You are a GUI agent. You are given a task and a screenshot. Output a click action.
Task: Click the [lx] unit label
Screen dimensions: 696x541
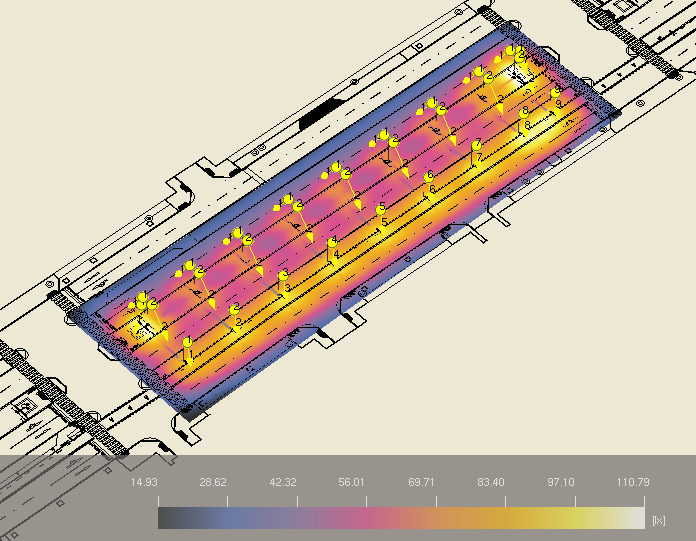coord(658,520)
